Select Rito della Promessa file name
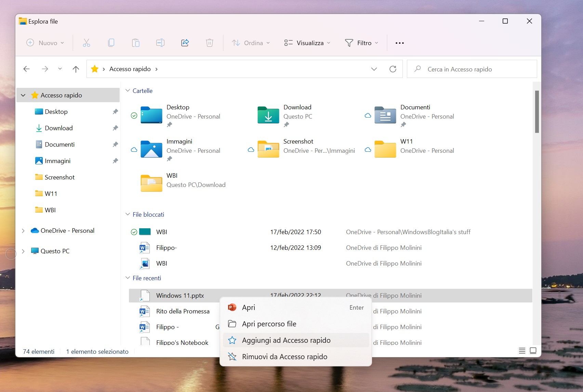Image resolution: width=583 pixels, height=392 pixels. point(183,311)
